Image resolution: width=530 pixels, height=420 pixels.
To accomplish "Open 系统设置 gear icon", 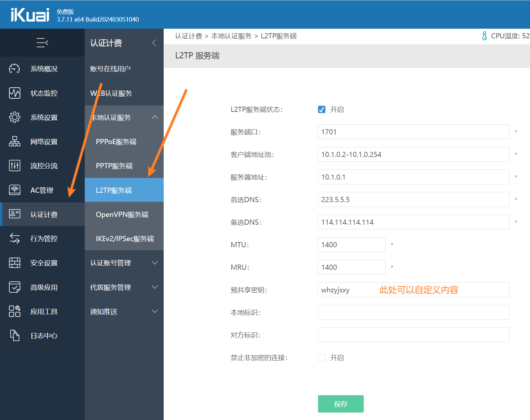I will click(14, 117).
